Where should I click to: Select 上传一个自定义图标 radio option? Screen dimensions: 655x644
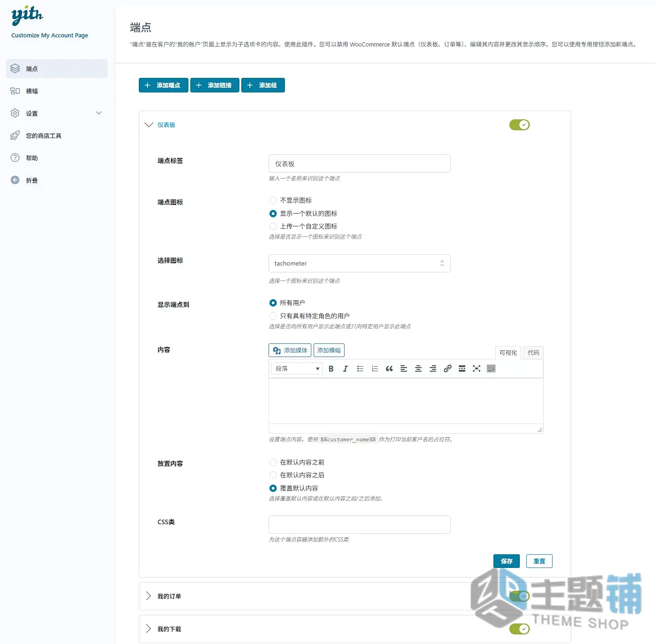click(x=273, y=226)
